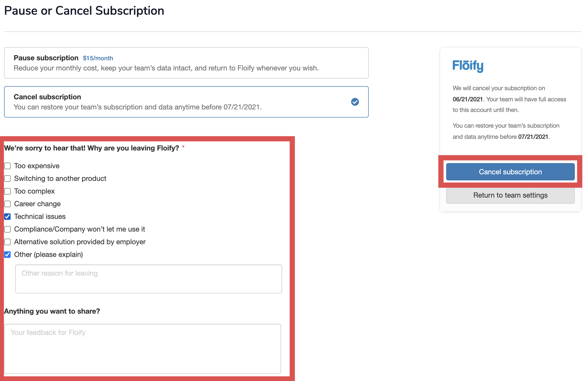Uncheck Other (please explain) checkbox
The height and width of the screenshot is (381, 588).
tap(8, 255)
